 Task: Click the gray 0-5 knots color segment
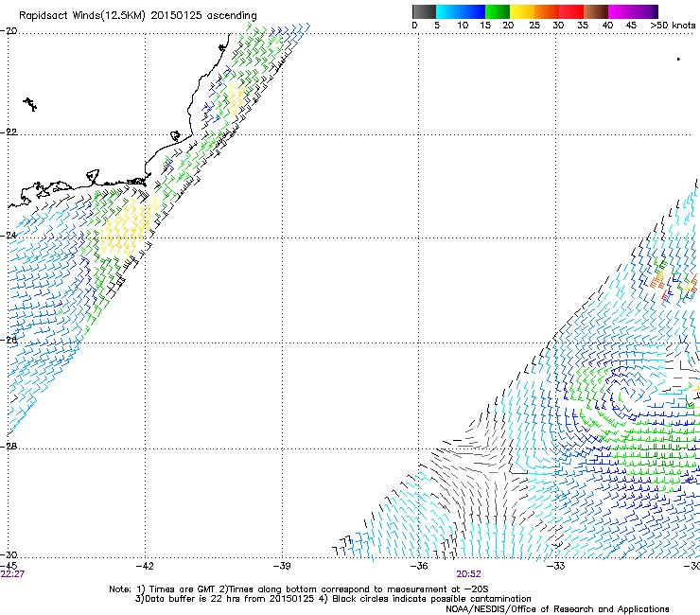[x=424, y=11]
